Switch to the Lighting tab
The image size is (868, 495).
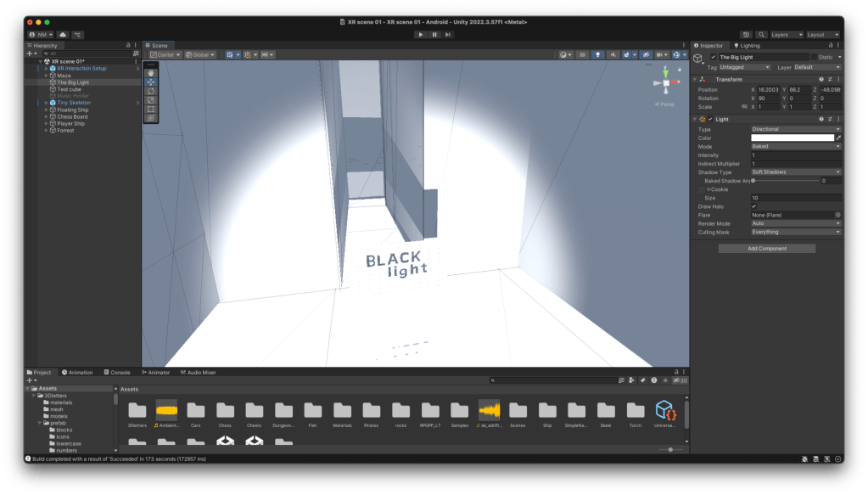click(x=747, y=45)
